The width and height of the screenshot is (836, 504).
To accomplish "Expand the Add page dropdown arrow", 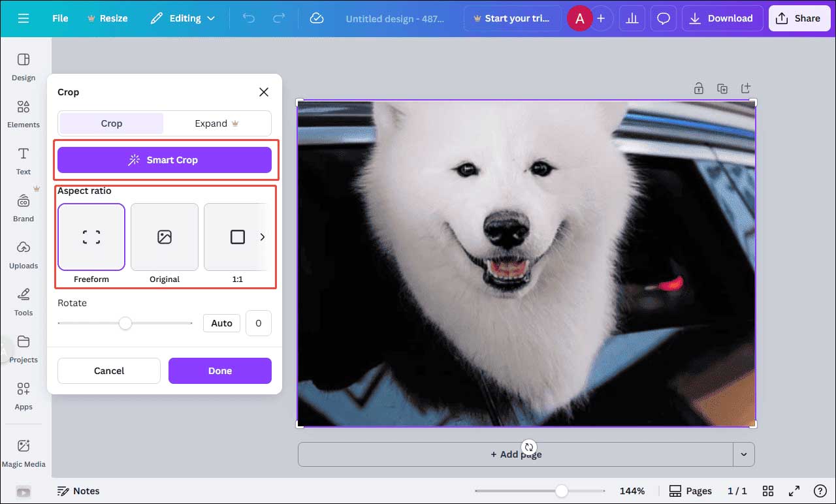I will [x=744, y=454].
